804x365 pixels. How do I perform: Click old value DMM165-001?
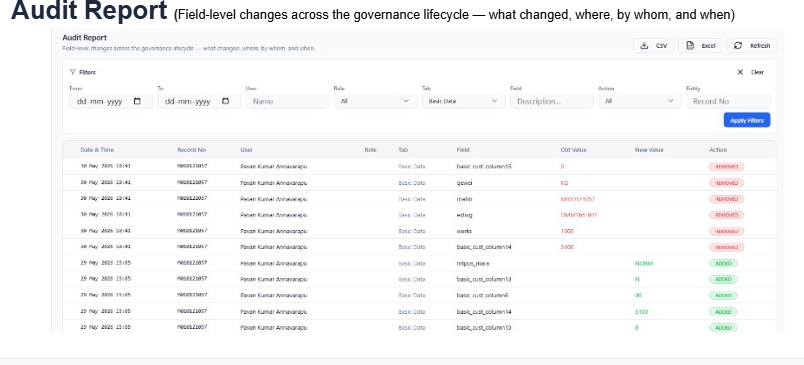point(579,215)
